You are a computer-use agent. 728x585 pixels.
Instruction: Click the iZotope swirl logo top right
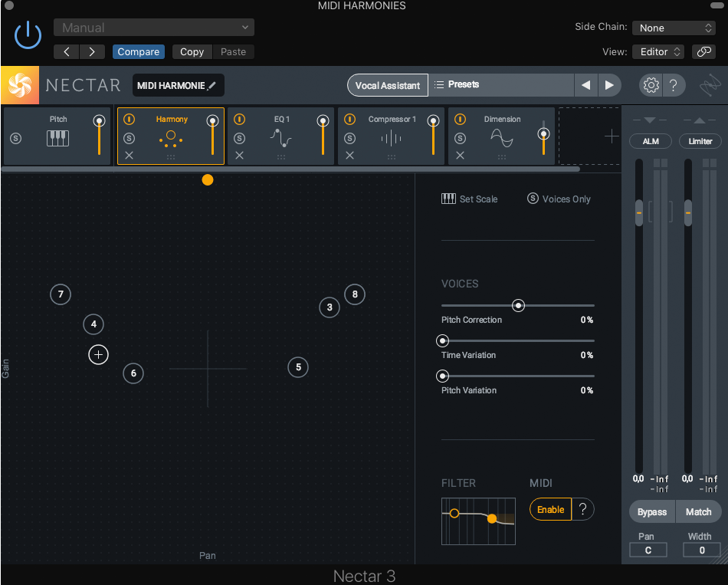tap(710, 85)
